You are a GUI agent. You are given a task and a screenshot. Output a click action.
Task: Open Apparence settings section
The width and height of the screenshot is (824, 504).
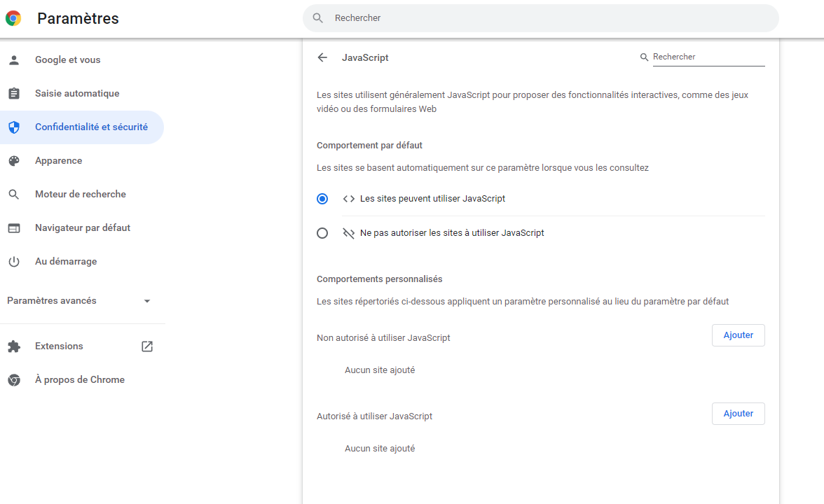pyautogui.click(x=82, y=161)
